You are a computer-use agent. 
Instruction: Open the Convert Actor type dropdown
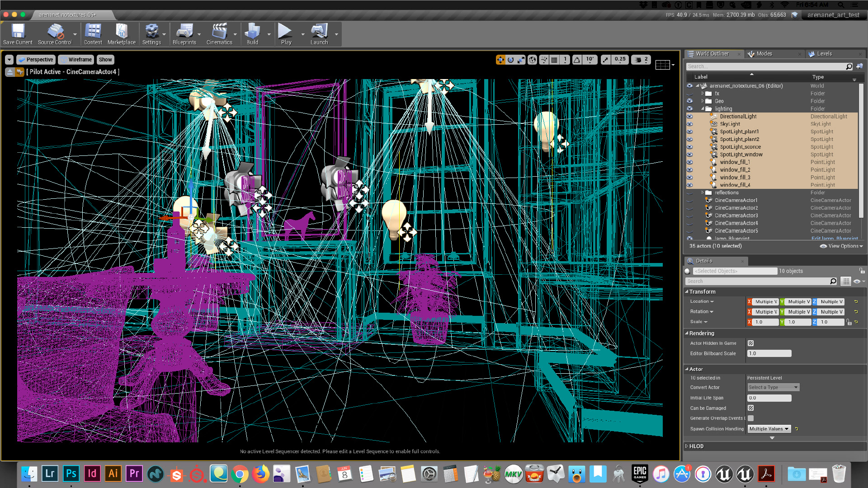(x=773, y=387)
